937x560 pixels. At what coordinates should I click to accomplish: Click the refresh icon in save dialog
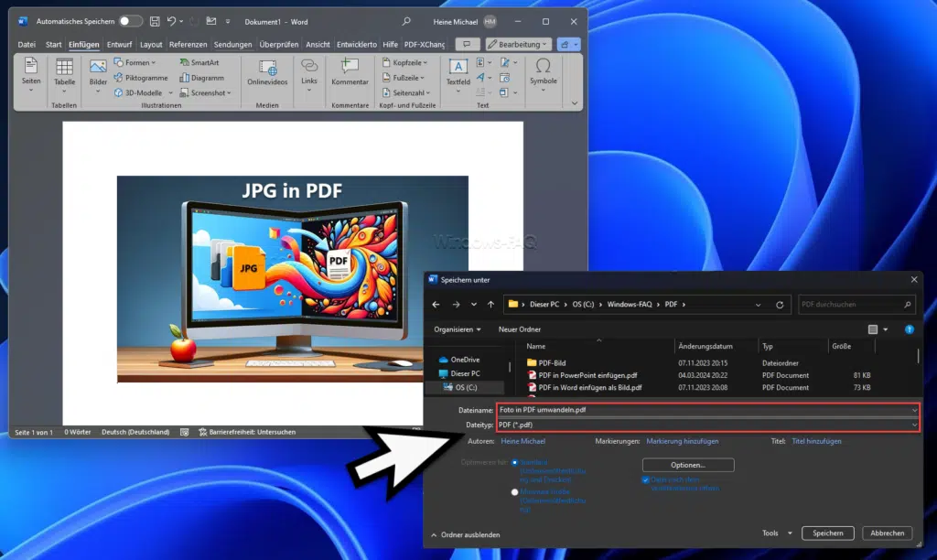(780, 305)
